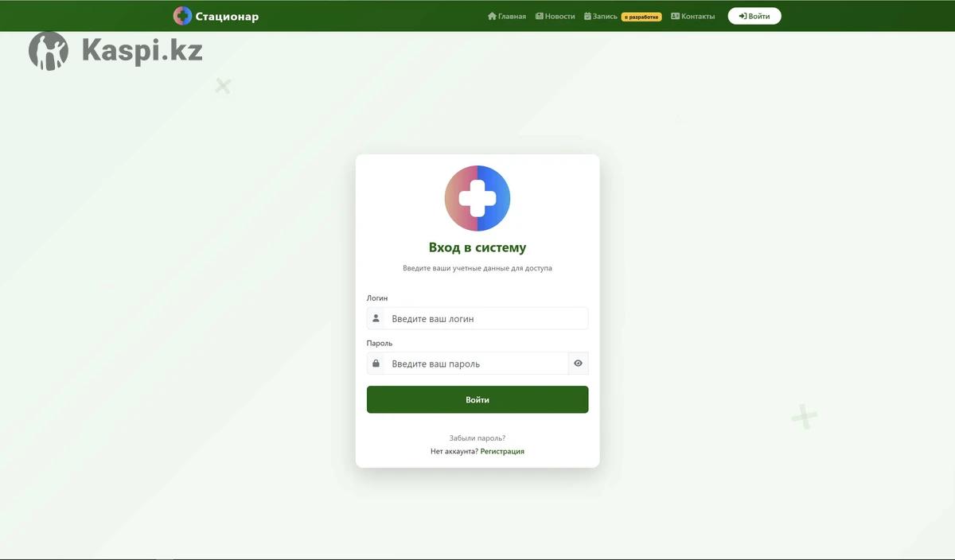955x560 pixels.
Task: Click the white Войти button in navbar
Action: (x=754, y=16)
